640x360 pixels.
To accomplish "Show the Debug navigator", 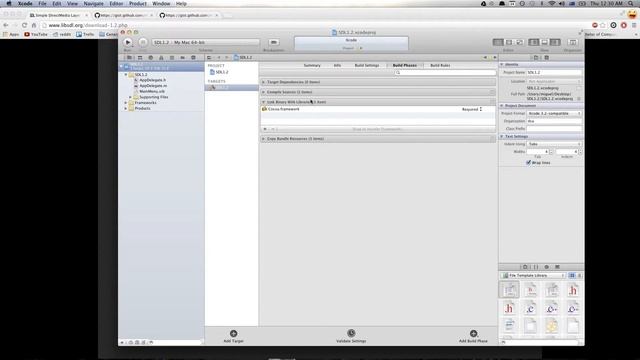I will click(172, 58).
